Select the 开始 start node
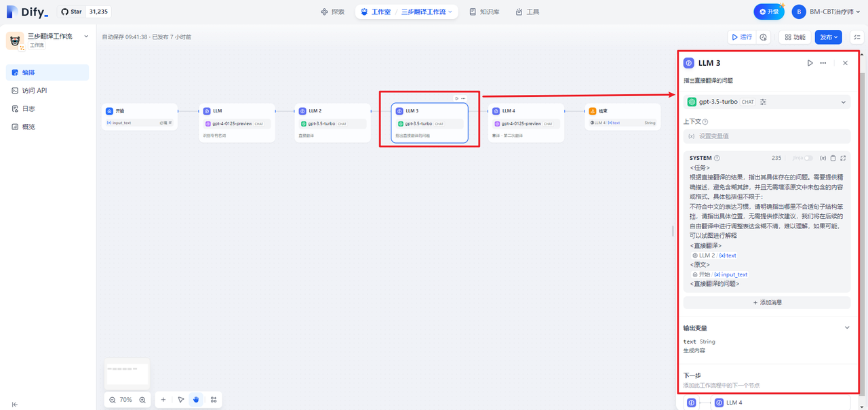 [x=139, y=117]
